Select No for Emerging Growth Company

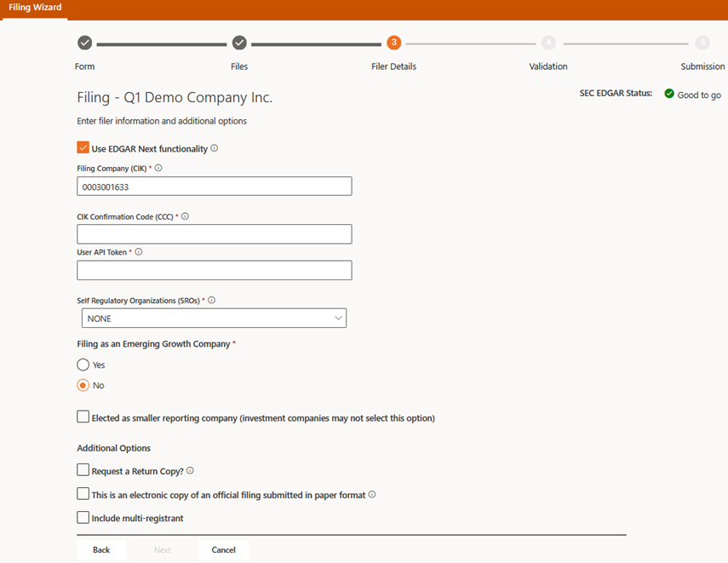[83, 385]
